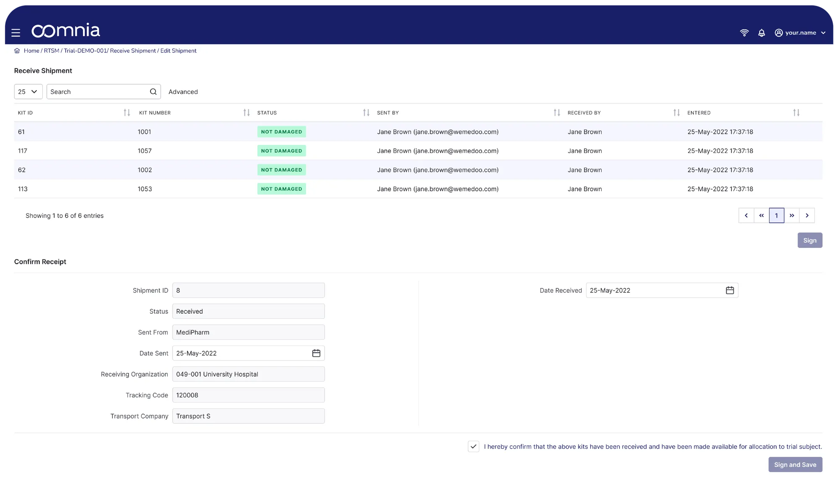Uncheck the confirm receipt checkbox
Image resolution: width=839 pixels, height=504 pixels.
[473, 447]
